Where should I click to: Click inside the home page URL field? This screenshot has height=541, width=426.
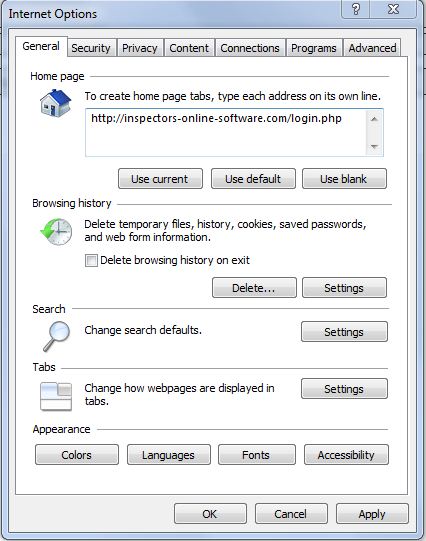point(226,133)
